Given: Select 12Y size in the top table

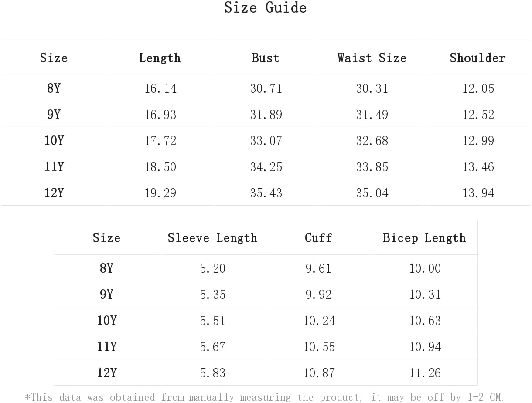Looking at the screenshot, I should pyautogui.click(x=54, y=193).
